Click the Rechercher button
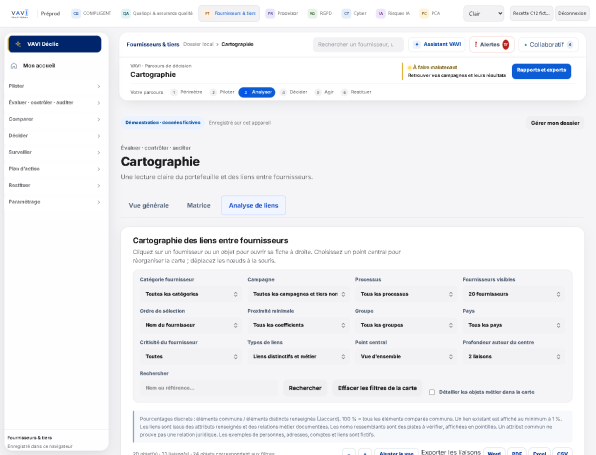The width and height of the screenshot is (596, 455). 305,388
